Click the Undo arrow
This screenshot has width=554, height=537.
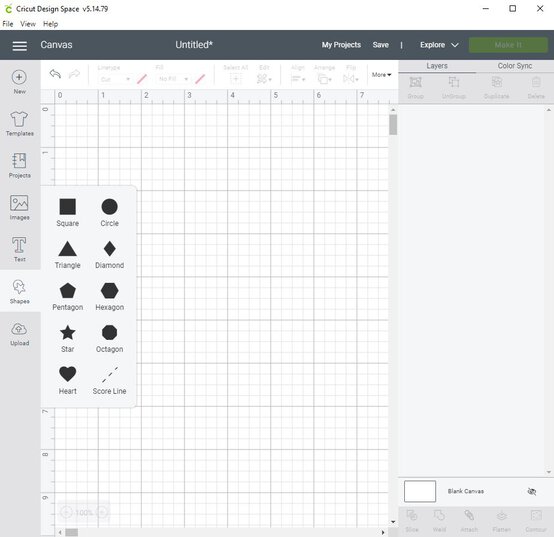[x=55, y=74]
